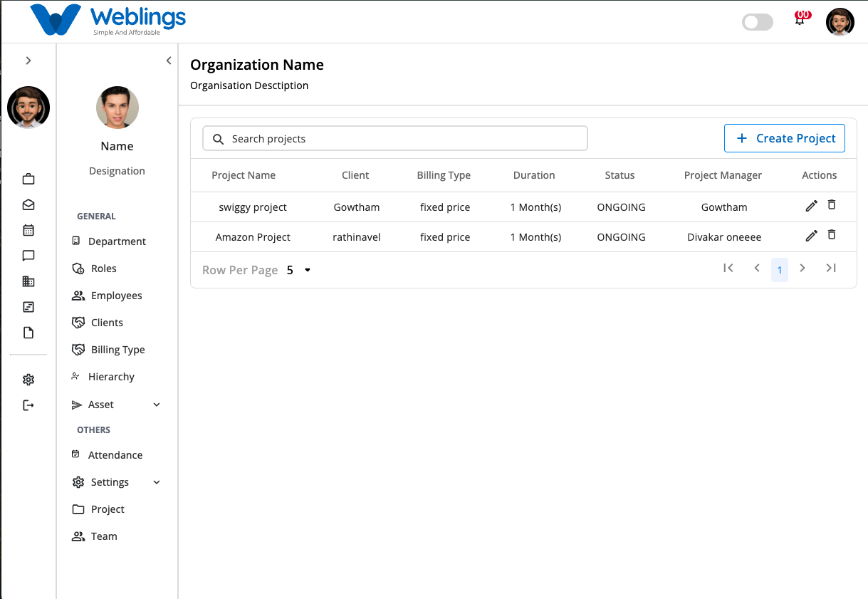Collapse the sidebar with the left chevron

[169, 61]
